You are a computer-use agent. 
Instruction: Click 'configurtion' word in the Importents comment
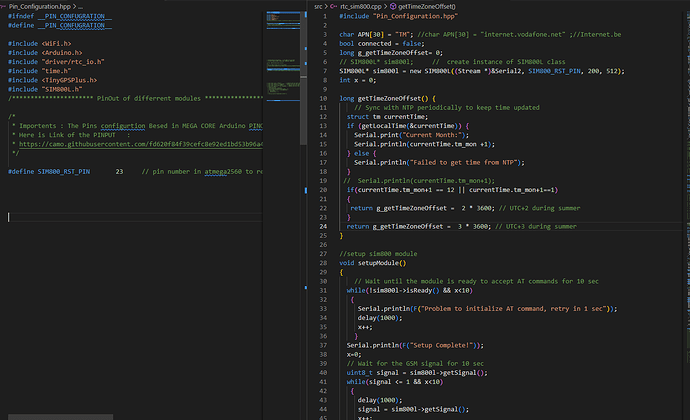123,126
